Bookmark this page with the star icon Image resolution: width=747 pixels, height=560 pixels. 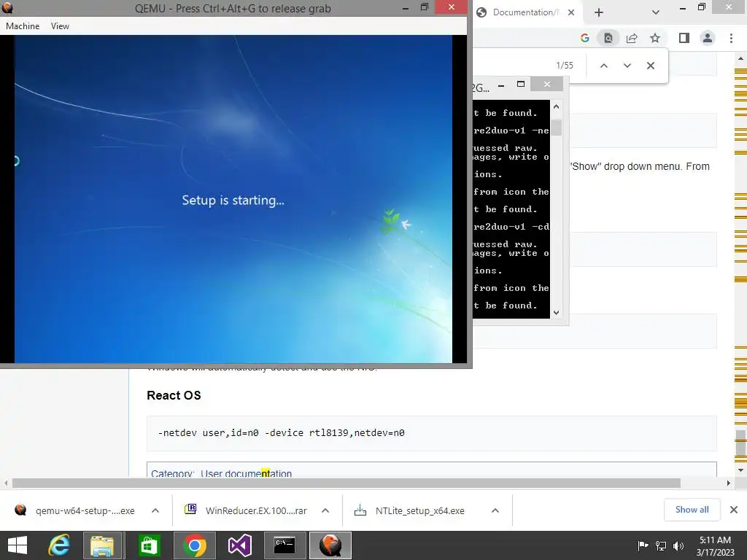click(655, 38)
